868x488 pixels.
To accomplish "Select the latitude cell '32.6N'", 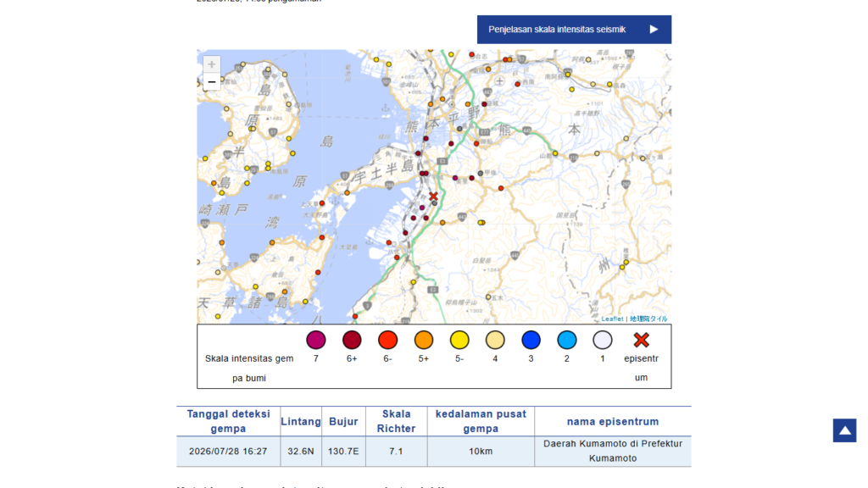I will point(301,451).
